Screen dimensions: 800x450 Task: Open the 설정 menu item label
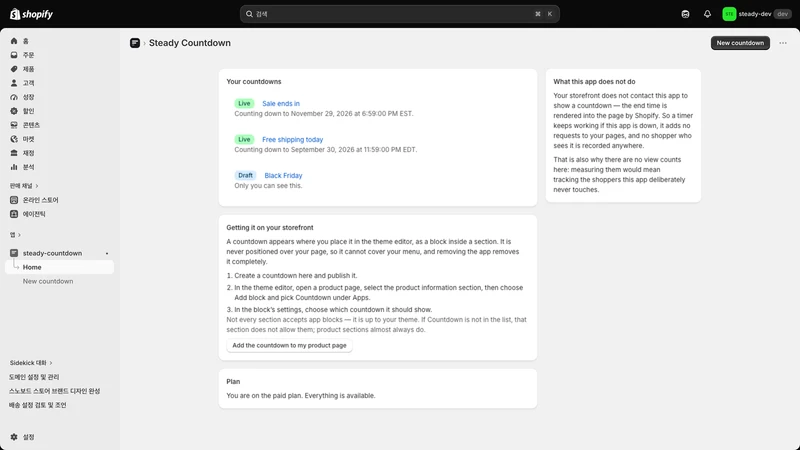pos(29,437)
